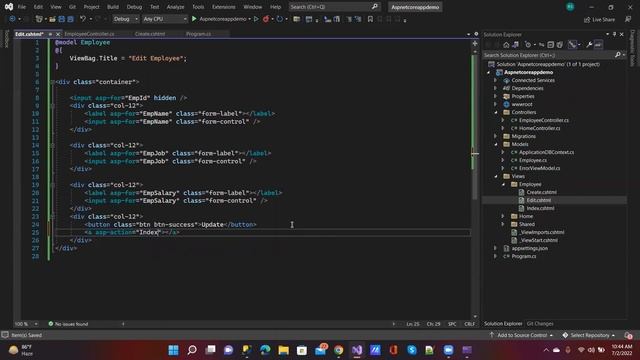Image resolution: width=640 pixels, height=360 pixels.
Task: Toggle Preview Selected Items in Solution Explorer
Action: pos(598,44)
